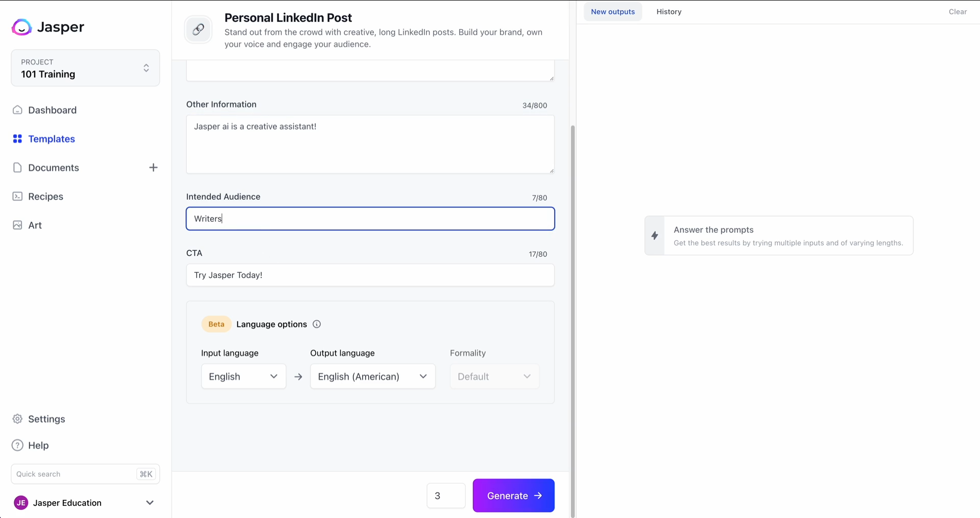Open the Project 101 Training selector
Image resolution: width=980 pixels, height=518 pixels.
(85, 68)
